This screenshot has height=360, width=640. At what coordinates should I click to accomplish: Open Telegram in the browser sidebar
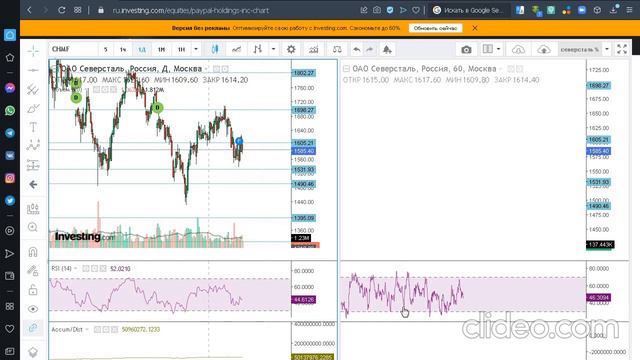(x=10, y=133)
